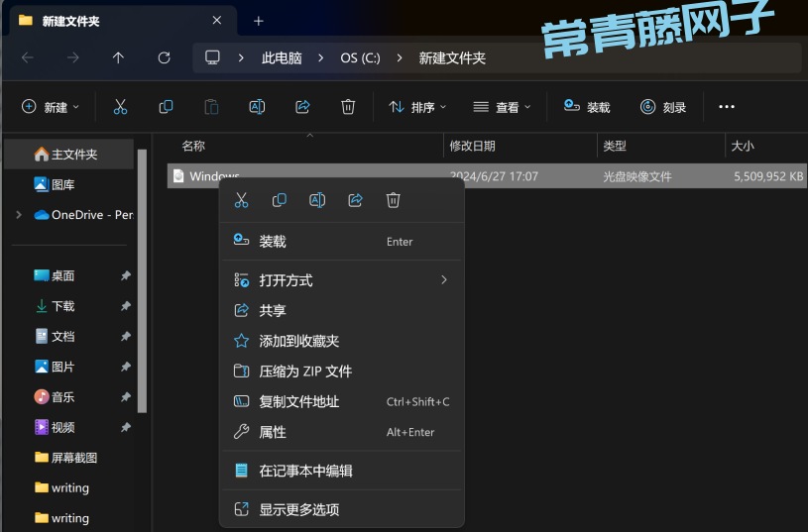This screenshot has width=808, height=532.
Task: Expand the OneDrive tree node
Action: [x=18, y=215]
